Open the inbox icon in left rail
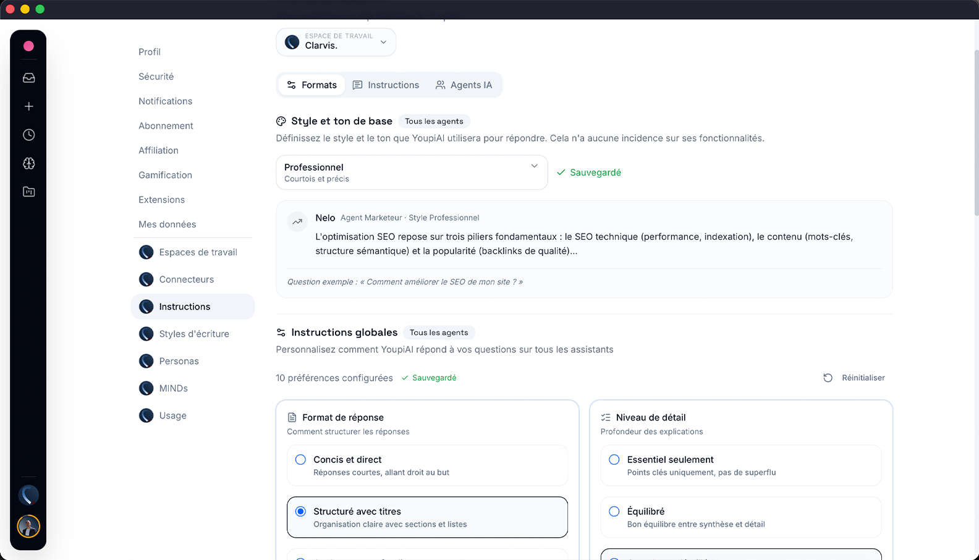The image size is (979, 560). click(x=28, y=78)
